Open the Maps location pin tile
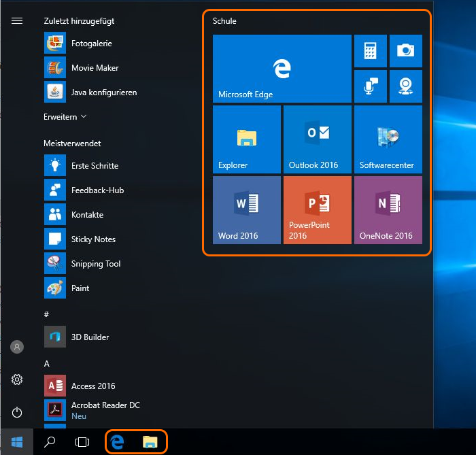The image size is (476, 455). 405,86
